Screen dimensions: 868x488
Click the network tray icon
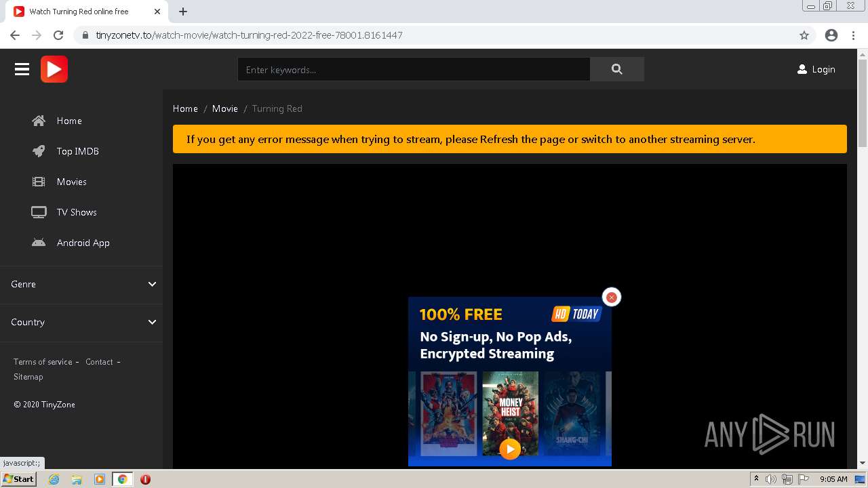(787, 479)
